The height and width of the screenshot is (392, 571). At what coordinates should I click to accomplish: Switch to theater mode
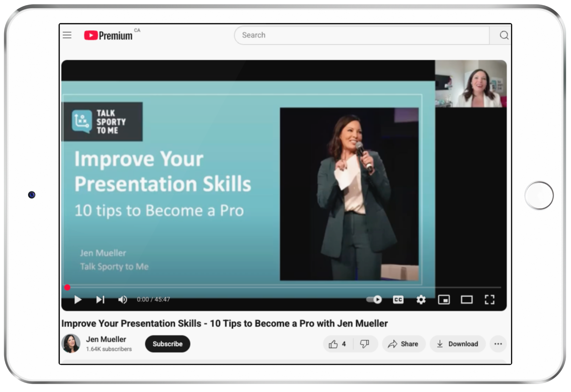[x=467, y=300]
